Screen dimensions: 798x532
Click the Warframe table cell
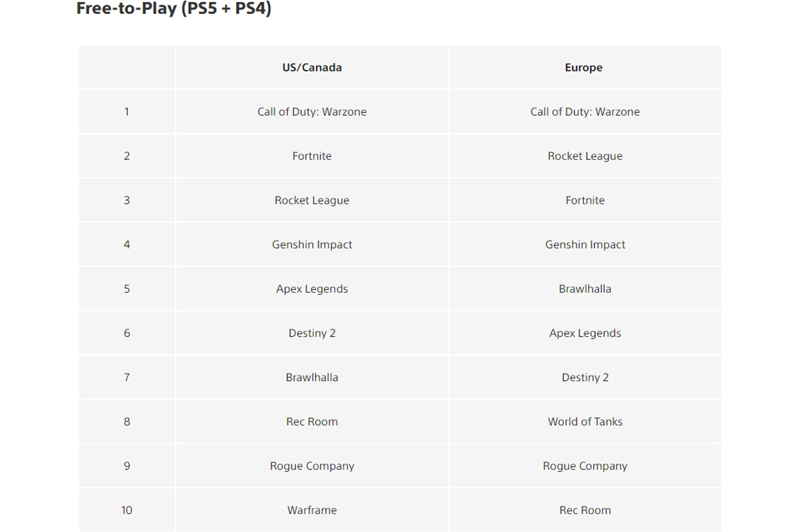point(312,510)
